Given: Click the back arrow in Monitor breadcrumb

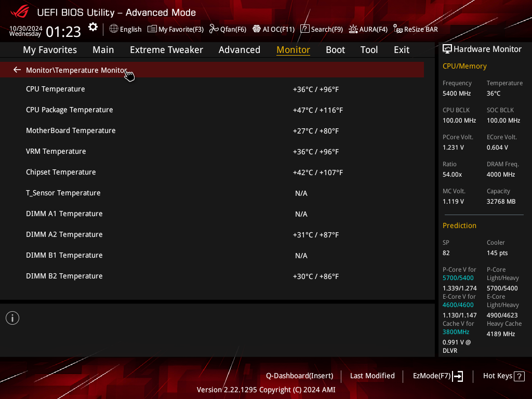Looking at the screenshot, I should [17, 70].
